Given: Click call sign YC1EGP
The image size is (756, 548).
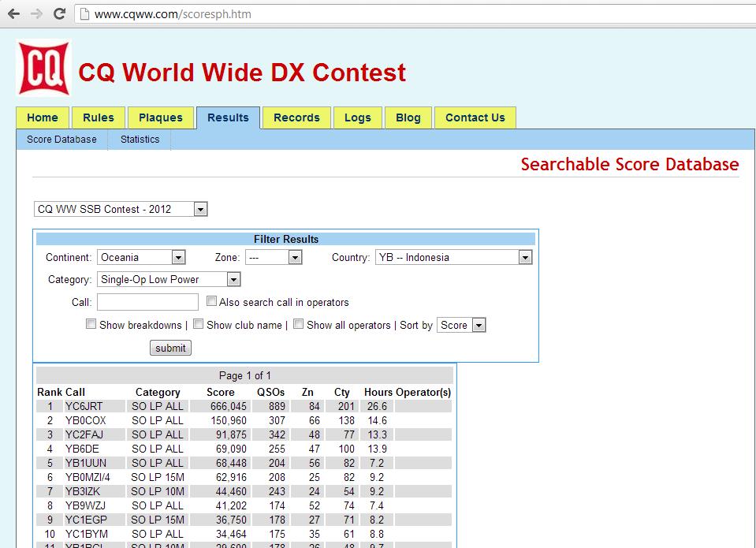Looking at the screenshot, I should (86, 520).
